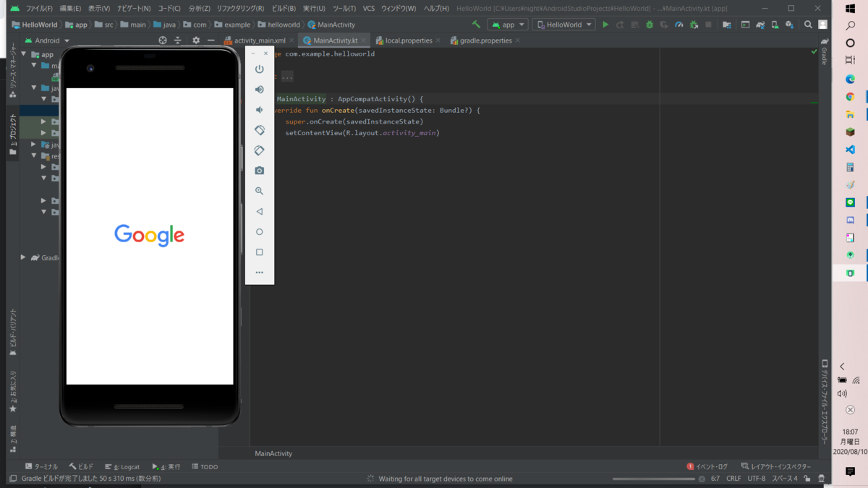Open the レイアウト・インスペクター panel
Image resolution: width=868 pixels, height=488 pixels.
coord(775,466)
